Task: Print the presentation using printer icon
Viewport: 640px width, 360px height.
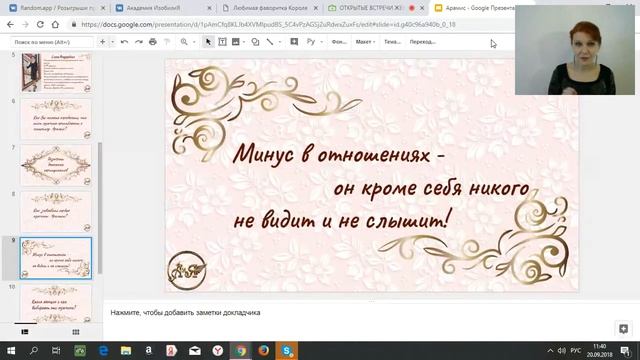Action: 153,42
